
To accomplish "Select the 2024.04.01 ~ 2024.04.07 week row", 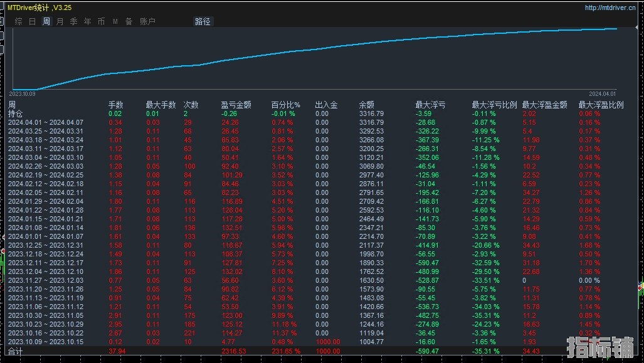I will point(45,123).
